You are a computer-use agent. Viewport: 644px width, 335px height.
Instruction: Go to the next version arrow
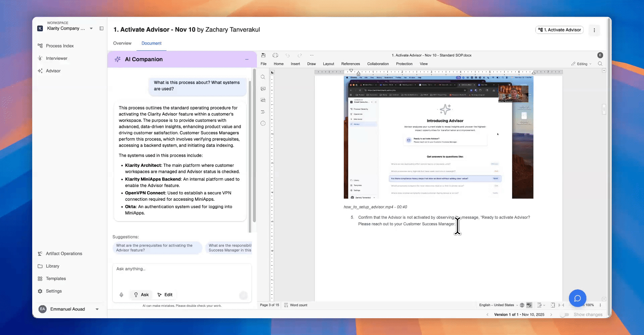pyautogui.click(x=551, y=315)
